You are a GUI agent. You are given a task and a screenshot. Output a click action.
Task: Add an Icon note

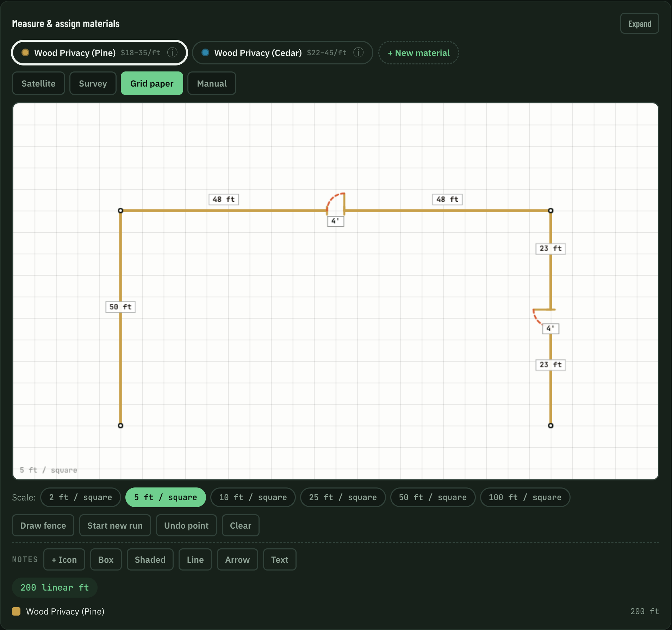(x=64, y=560)
